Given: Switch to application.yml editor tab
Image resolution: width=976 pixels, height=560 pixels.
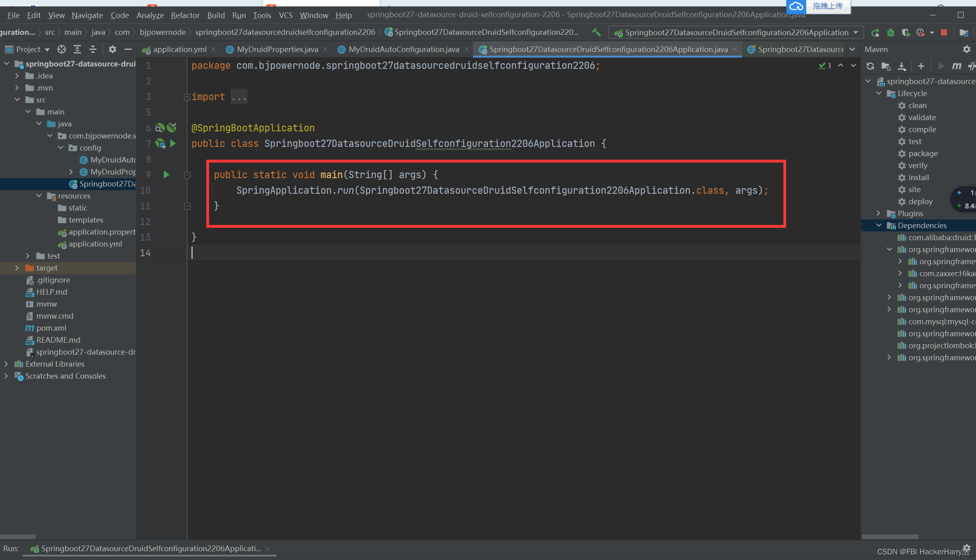Looking at the screenshot, I should 179,49.
